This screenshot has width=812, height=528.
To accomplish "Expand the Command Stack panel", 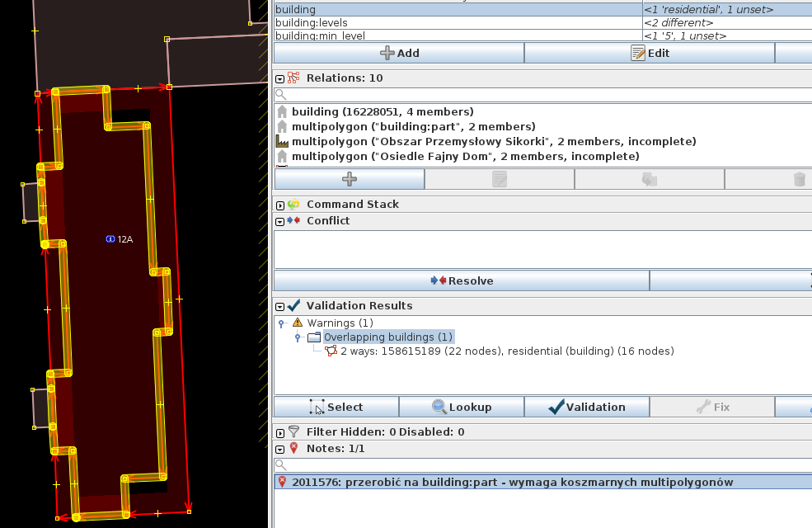I will (x=280, y=205).
